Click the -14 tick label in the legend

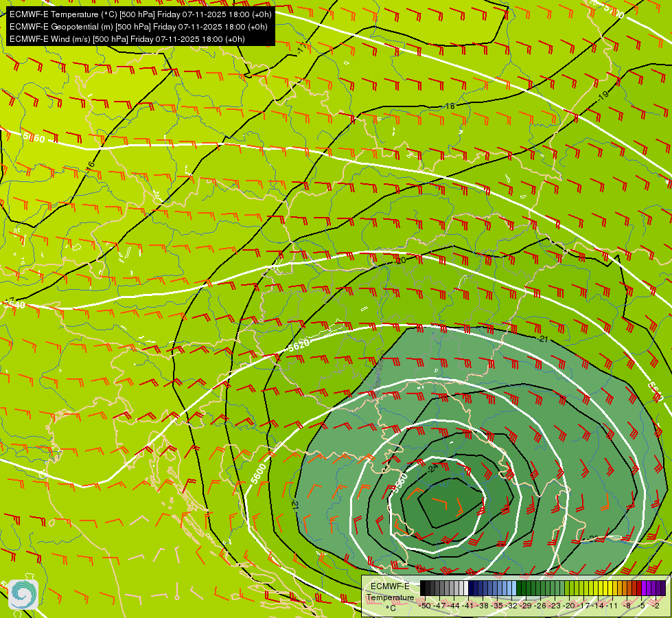(x=598, y=606)
